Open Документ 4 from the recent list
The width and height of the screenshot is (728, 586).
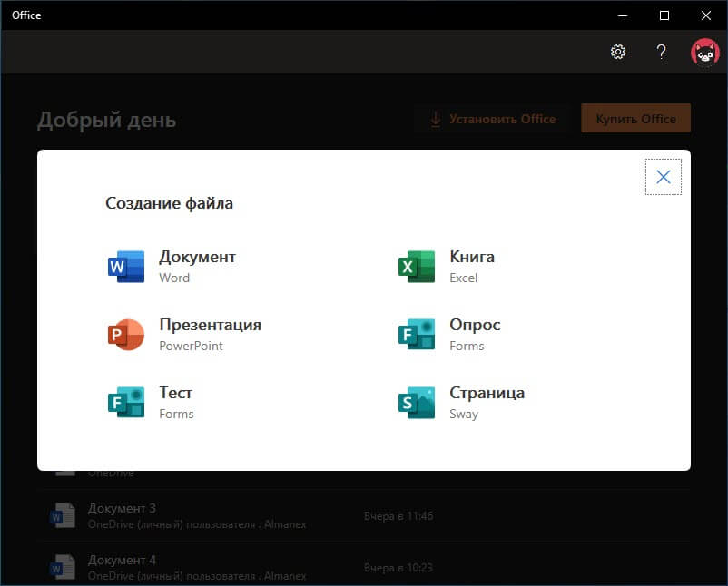click(122, 560)
